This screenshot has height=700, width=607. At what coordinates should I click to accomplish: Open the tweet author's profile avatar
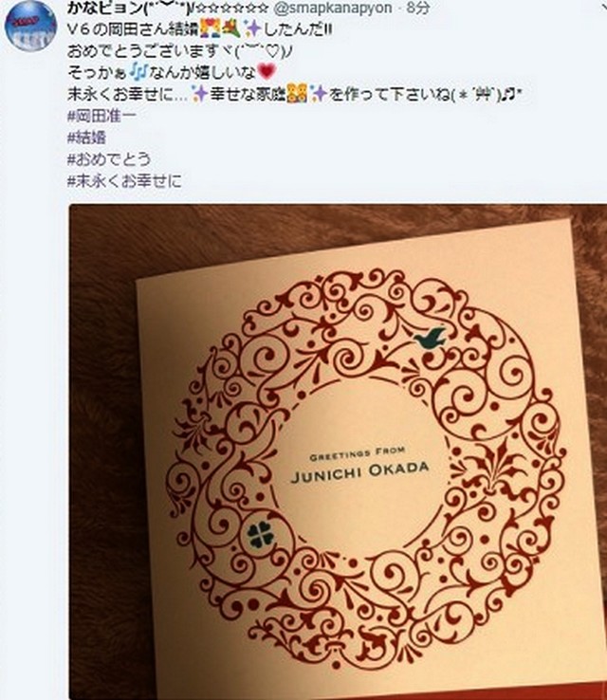point(30,26)
